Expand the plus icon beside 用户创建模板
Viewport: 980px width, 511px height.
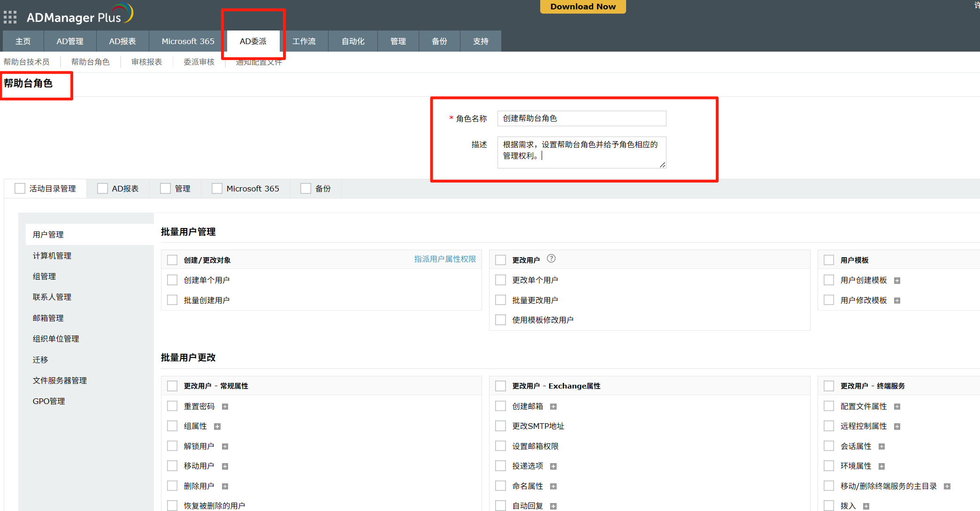point(897,281)
